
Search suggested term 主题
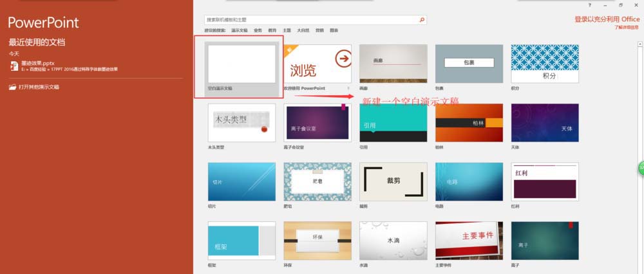287,30
